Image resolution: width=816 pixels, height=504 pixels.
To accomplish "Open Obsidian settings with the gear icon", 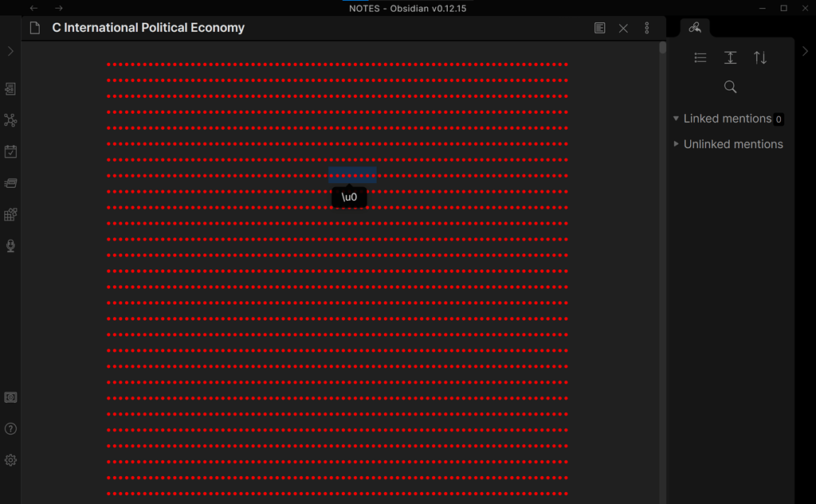I will [x=10, y=459].
